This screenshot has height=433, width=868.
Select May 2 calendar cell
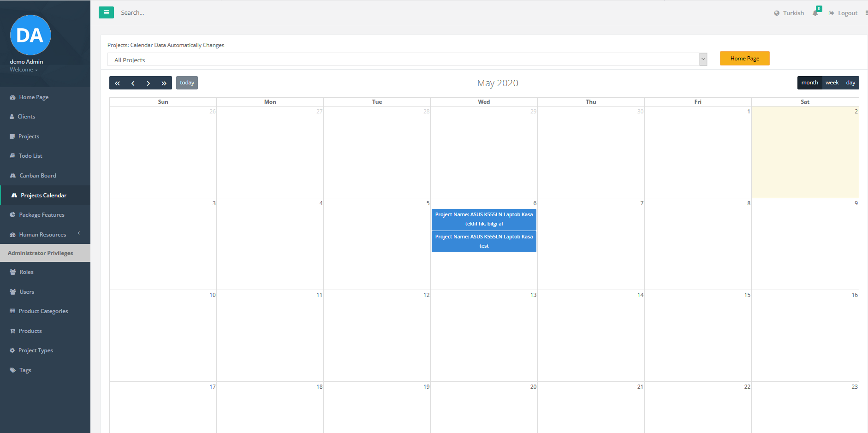(805, 152)
